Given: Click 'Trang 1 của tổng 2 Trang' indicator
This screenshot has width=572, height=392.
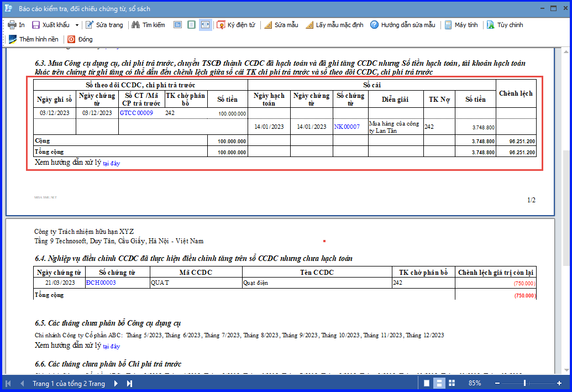Looking at the screenshot, I should 69,383.
